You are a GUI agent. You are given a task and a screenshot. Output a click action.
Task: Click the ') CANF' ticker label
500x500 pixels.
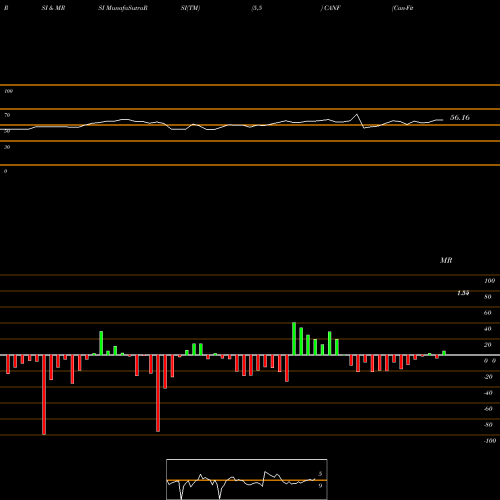(x=330, y=8)
